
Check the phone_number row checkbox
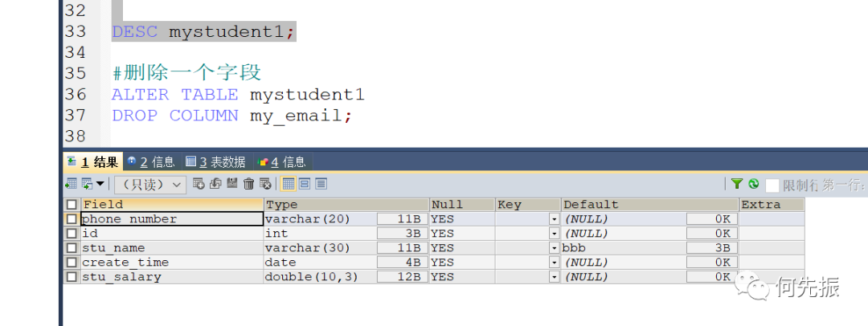[72, 219]
